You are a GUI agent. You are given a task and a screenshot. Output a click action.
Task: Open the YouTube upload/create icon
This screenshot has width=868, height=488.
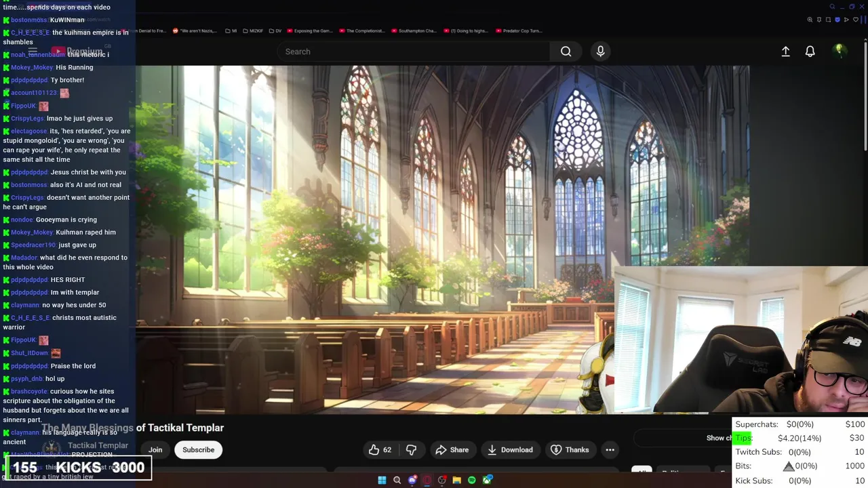785,52
